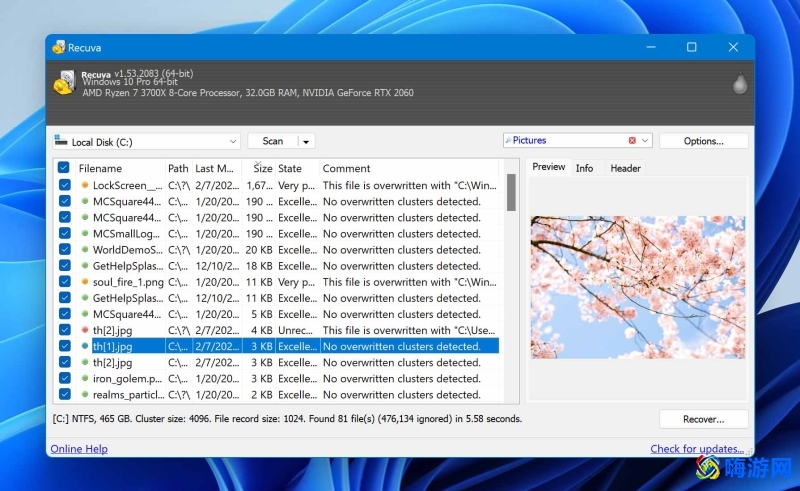The height and width of the screenshot is (491, 800).
Task: Open the Options dialog
Action: coord(704,141)
